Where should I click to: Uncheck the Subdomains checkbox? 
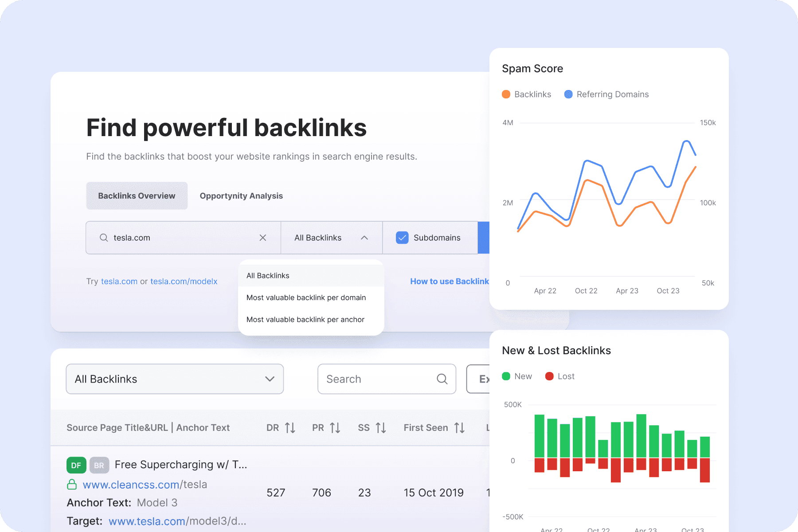tap(402, 238)
